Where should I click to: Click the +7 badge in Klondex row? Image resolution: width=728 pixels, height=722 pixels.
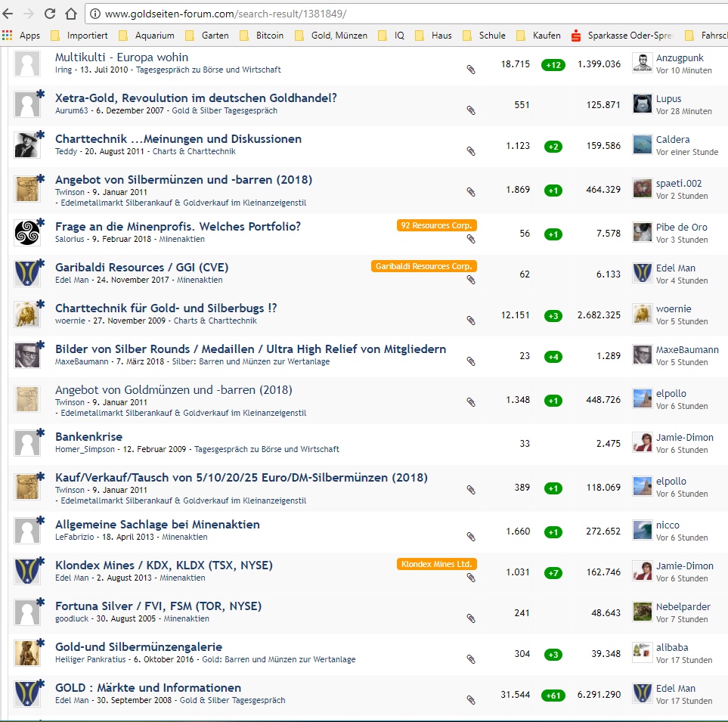point(553,573)
